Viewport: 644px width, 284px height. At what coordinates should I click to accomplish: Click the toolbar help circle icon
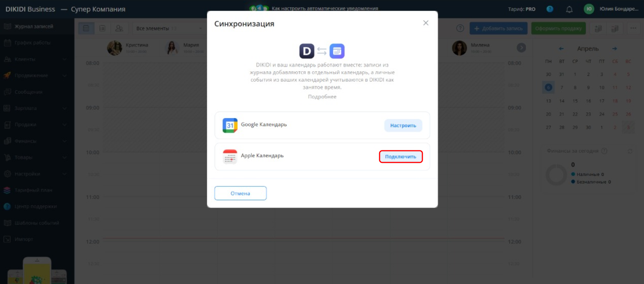point(460,28)
